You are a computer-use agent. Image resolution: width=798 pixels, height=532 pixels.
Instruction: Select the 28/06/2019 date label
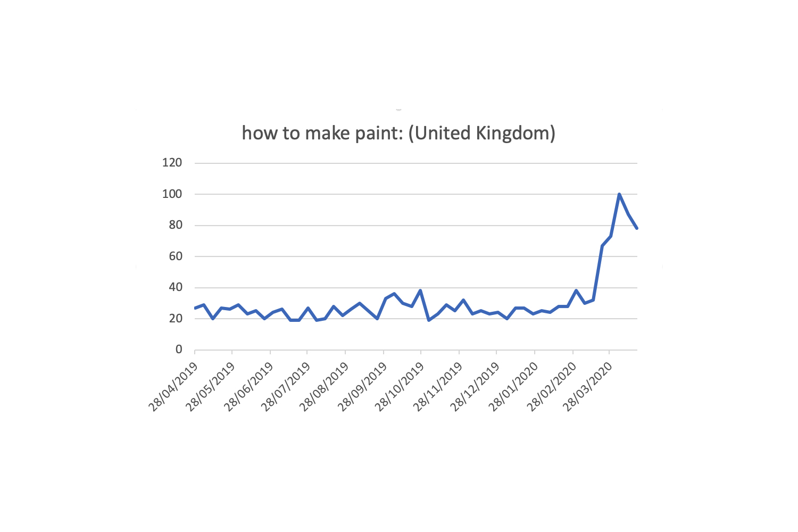click(x=248, y=387)
